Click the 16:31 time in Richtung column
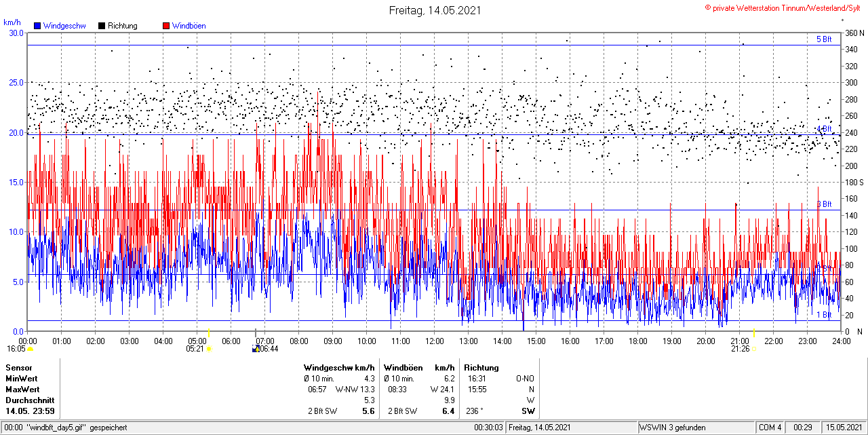This screenshot has height=435, width=868. [x=477, y=379]
